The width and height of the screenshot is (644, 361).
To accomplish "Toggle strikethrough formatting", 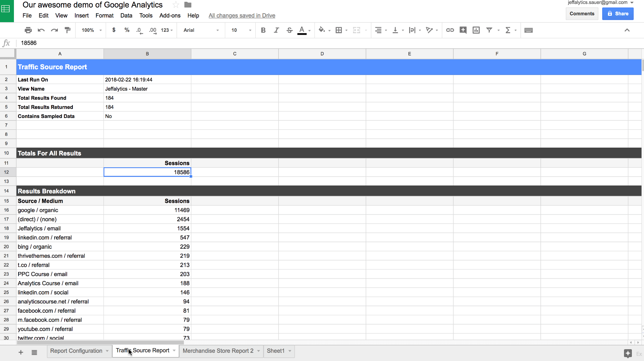I will point(290,30).
